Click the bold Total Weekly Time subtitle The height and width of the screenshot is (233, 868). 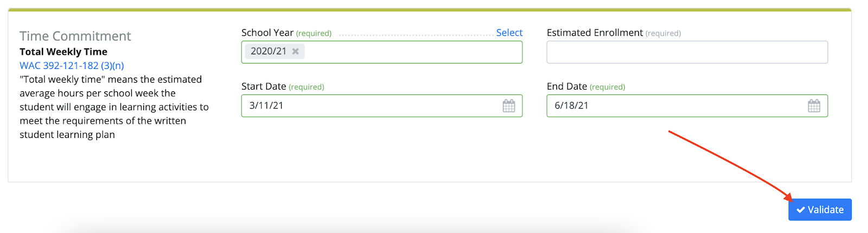63,52
